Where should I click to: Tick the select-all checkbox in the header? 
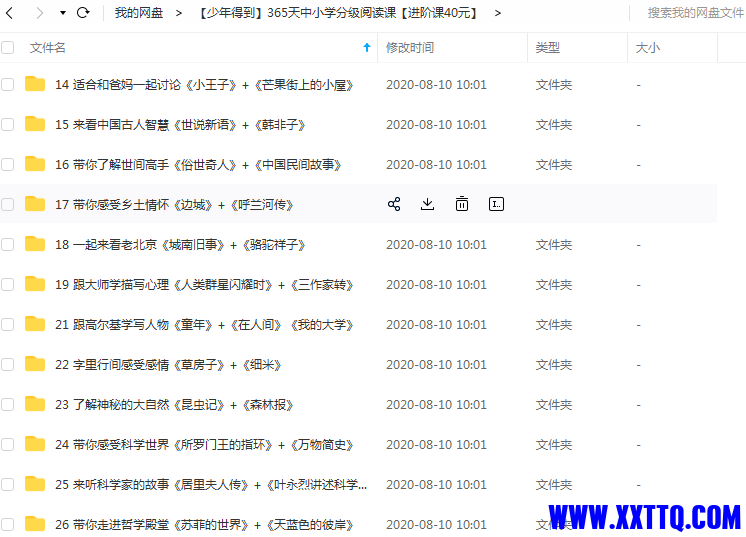(x=8, y=48)
